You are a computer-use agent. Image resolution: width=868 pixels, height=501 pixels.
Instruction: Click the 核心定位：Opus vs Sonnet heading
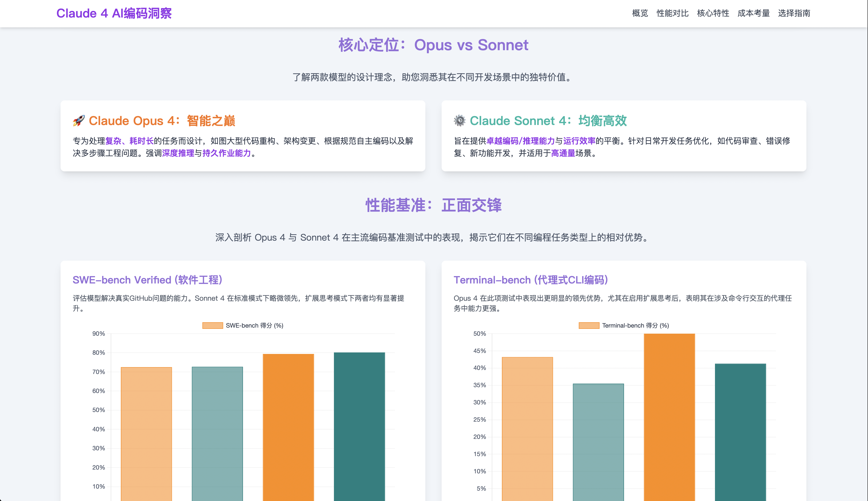433,45
